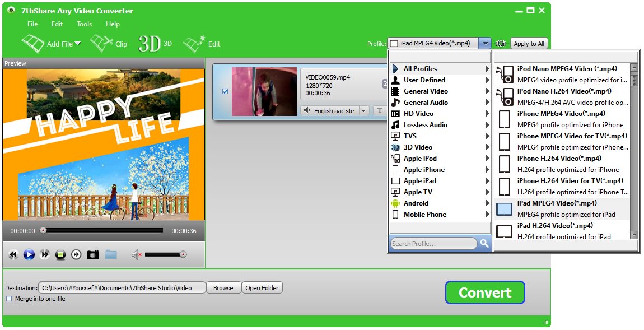The width and height of the screenshot is (644, 330).
Task: Expand All Profiles category
Action: point(440,68)
